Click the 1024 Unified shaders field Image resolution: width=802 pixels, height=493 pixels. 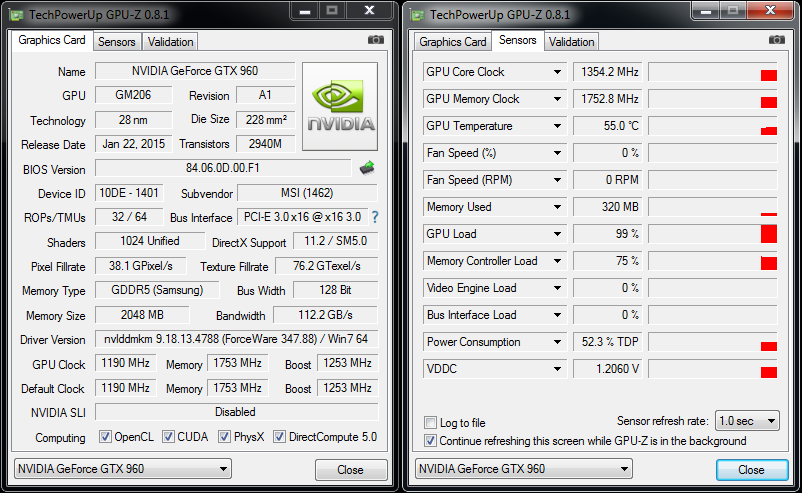click(x=150, y=241)
